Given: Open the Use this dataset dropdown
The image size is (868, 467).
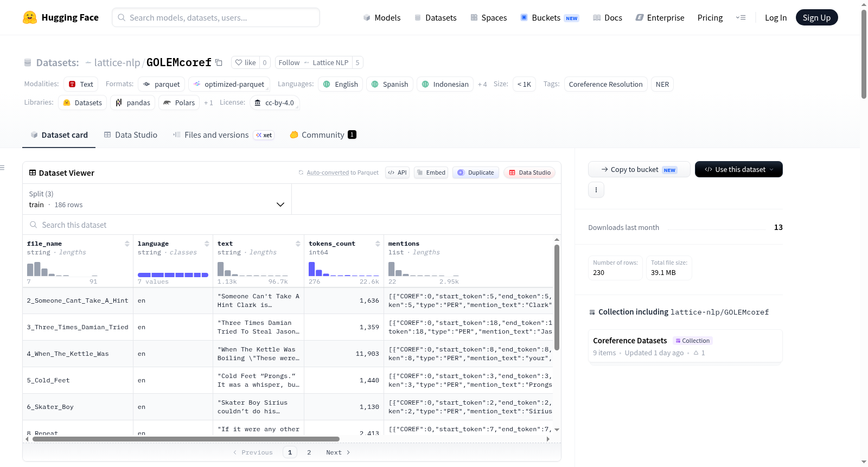Looking at the screenshot, I should (739, 169).
